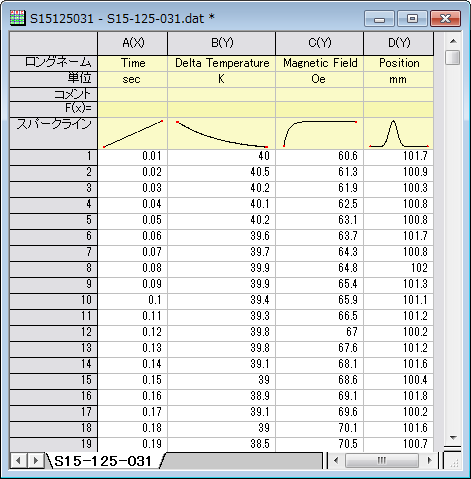Screen dimensions: 471x479
Task: Click the vertical scrollbar up arrow
Action: pos(453,41)
